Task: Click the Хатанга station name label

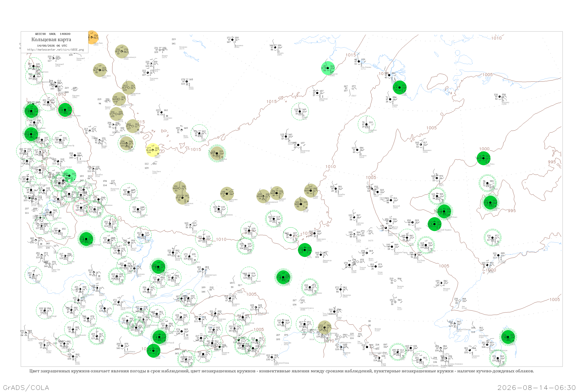Action: 280,53
